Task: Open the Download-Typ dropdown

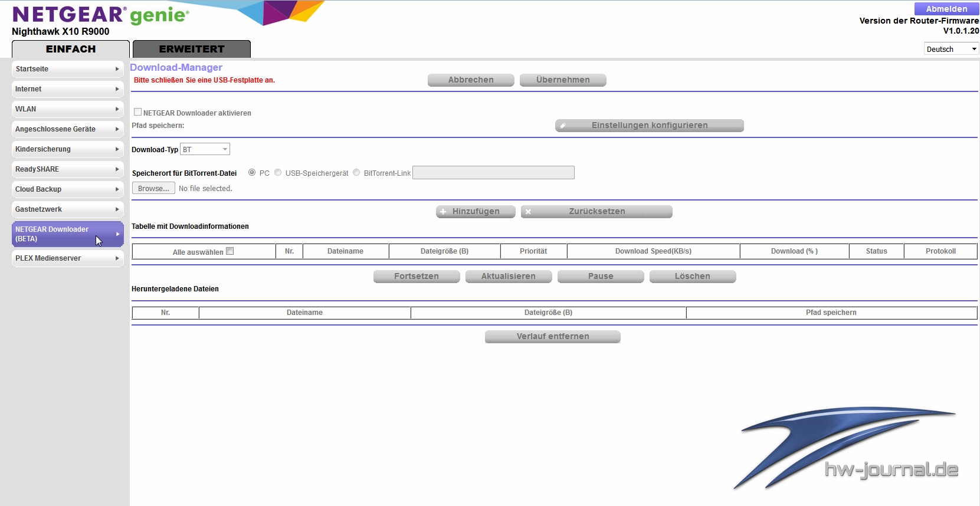Action: [205, 149]
